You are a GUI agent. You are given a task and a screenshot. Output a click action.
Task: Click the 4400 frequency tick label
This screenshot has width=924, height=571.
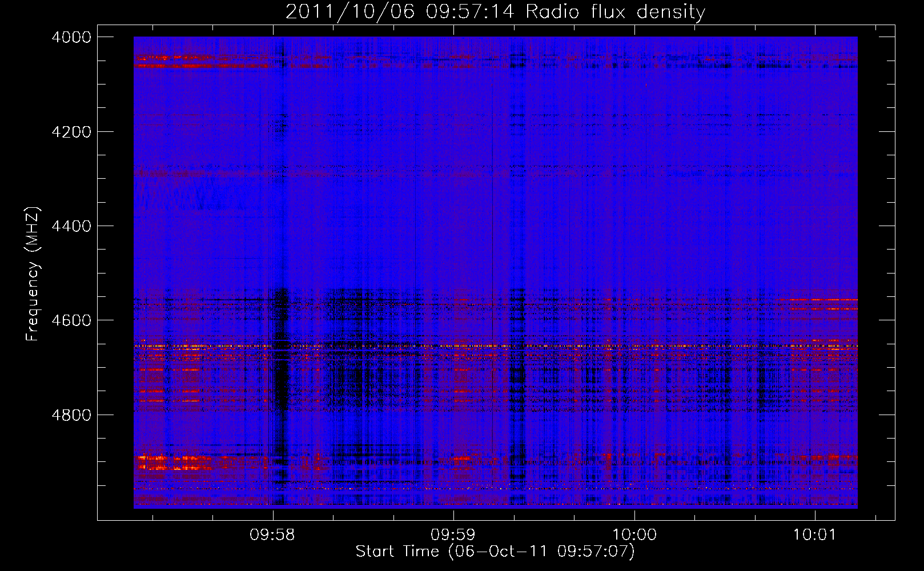[x=71, y=226]
